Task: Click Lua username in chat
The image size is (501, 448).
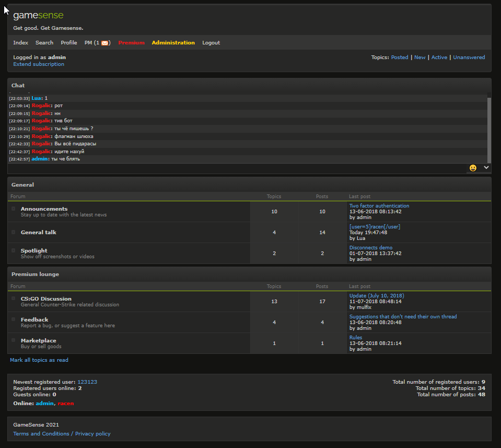Action: pyautogui.click(x=36, y=98)
